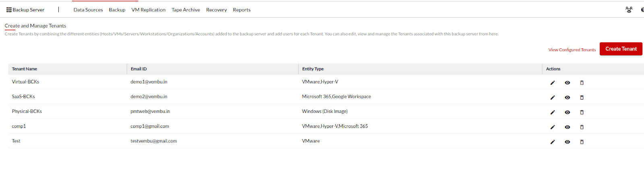Image resolution: width=644 pixels, height=169 pixels.
Task: Open the Recovery menu
Action: click(217, 10)
